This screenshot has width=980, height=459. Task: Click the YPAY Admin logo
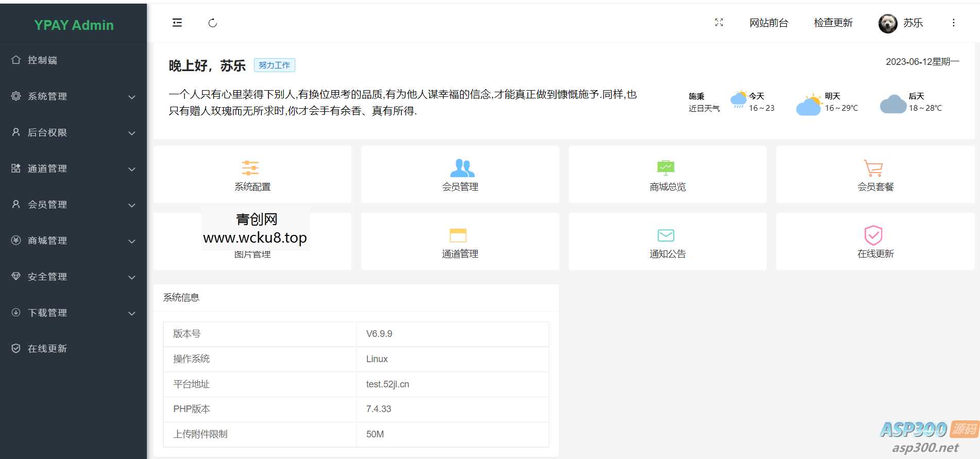pyautogui.click(x=74, y=25)
